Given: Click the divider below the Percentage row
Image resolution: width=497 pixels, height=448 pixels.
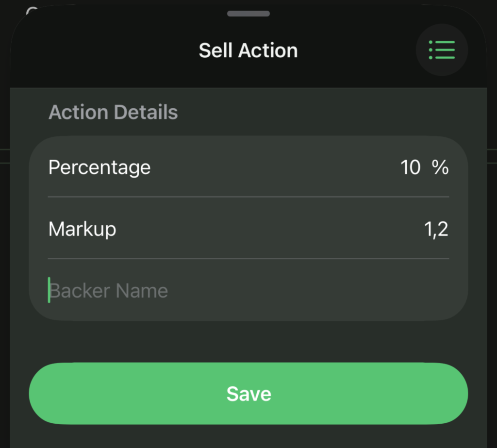Looking at the screenshot, I should coord(248,197).
